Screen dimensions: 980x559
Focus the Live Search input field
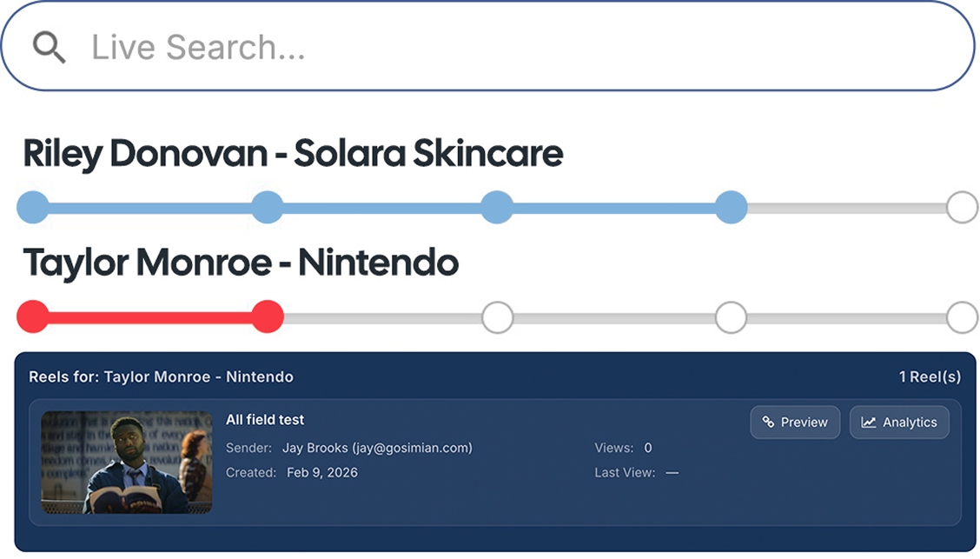pos(521,47)
